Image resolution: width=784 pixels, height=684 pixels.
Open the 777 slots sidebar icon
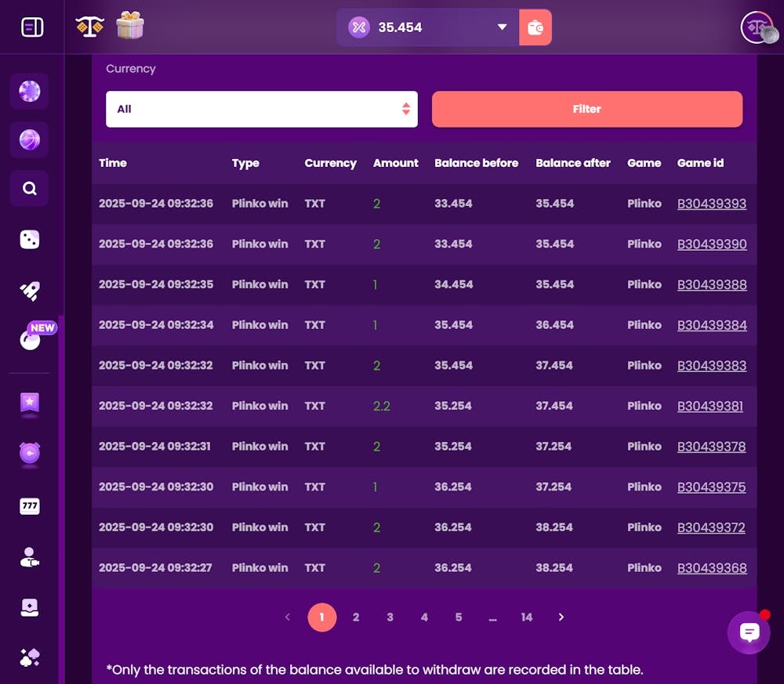pos(30,506)
